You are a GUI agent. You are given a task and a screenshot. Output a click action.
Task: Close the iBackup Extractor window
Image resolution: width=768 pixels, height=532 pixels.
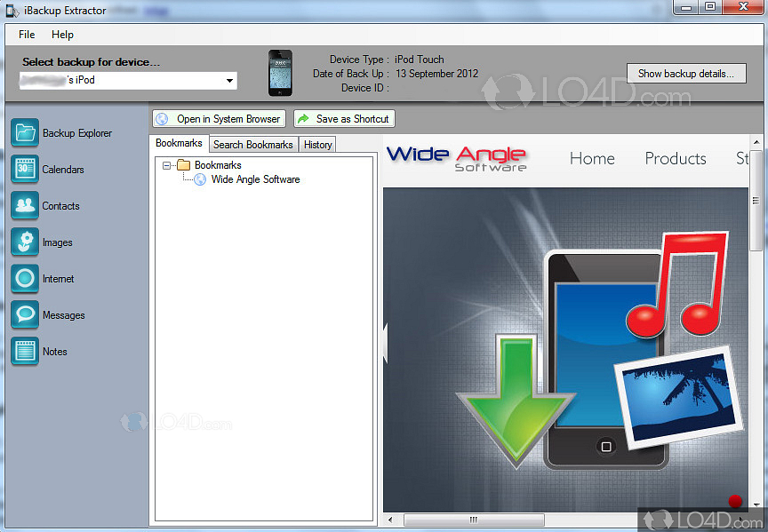744,7
